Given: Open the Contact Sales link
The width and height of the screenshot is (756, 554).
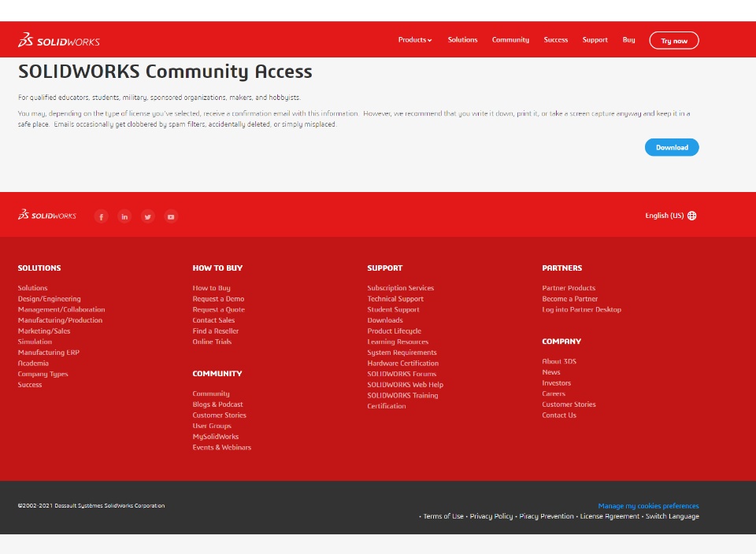Looking at the screenshot, I should coord(213,319).
